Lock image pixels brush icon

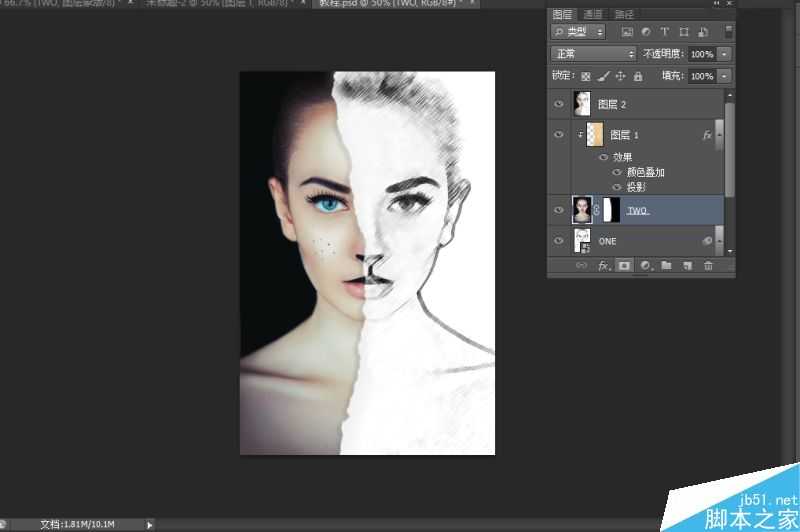coord(603,76)
